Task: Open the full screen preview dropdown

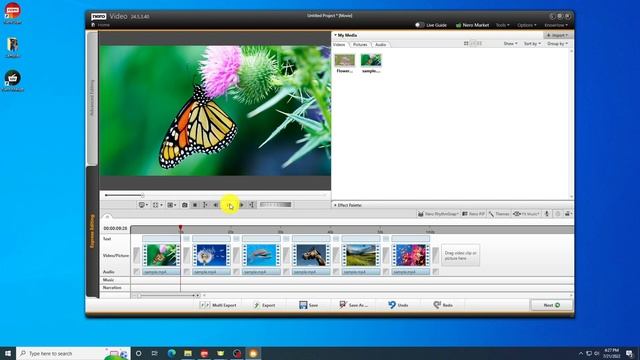Action: (x=158, y=205)
